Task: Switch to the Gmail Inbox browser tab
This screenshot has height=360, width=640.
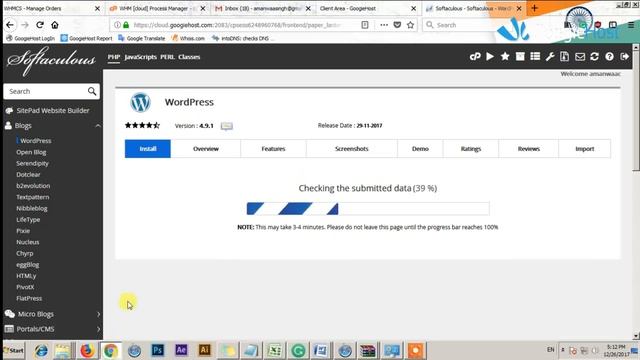Action: (x=261, y=8)
